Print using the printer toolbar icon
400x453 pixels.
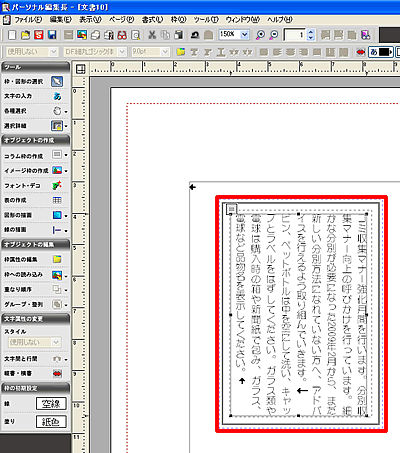tap(95, 35)
